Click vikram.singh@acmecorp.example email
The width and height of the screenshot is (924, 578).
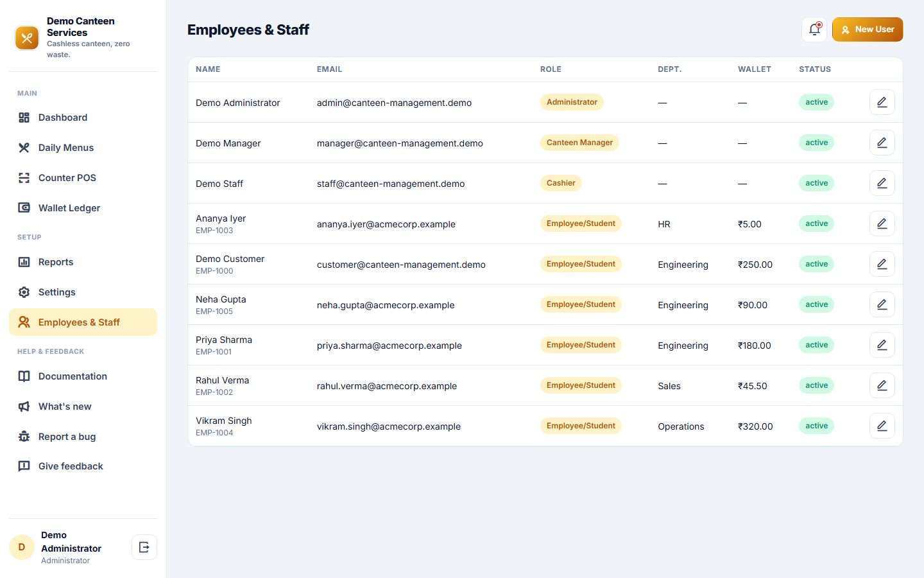click(389, 426)
